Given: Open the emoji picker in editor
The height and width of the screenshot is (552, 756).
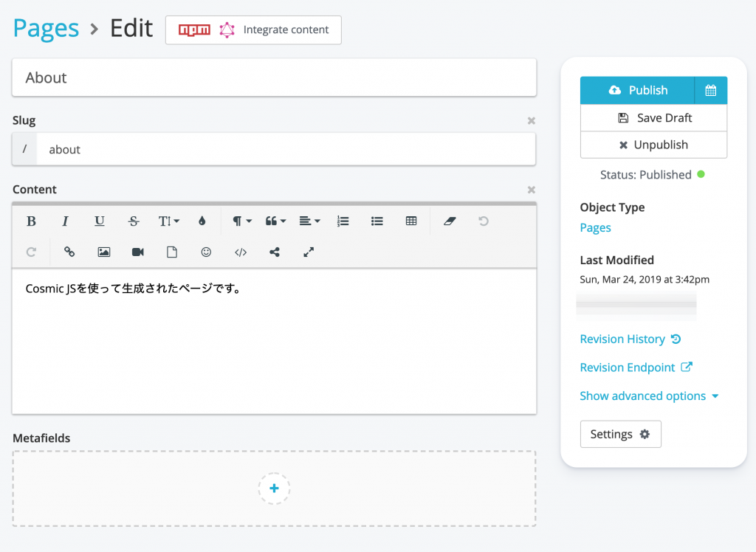Looking at the screenshot, I should pyautogui.click(x=206, y=252).
